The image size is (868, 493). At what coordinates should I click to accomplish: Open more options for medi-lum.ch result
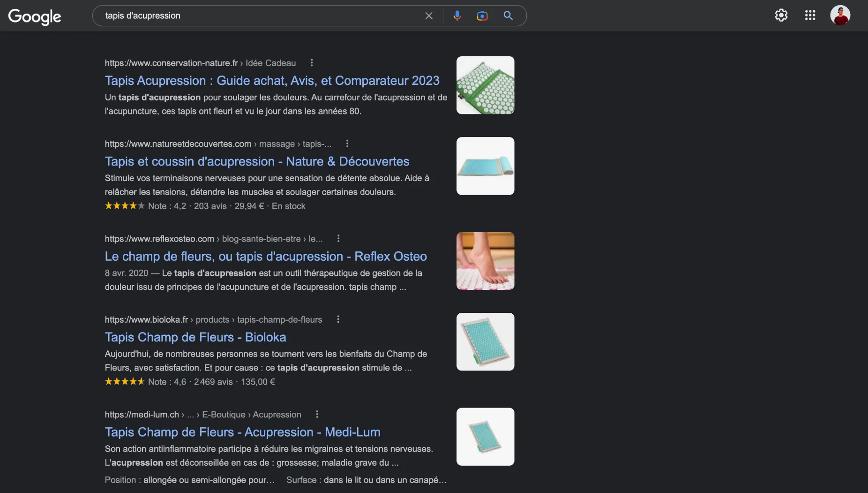(317, 414)
